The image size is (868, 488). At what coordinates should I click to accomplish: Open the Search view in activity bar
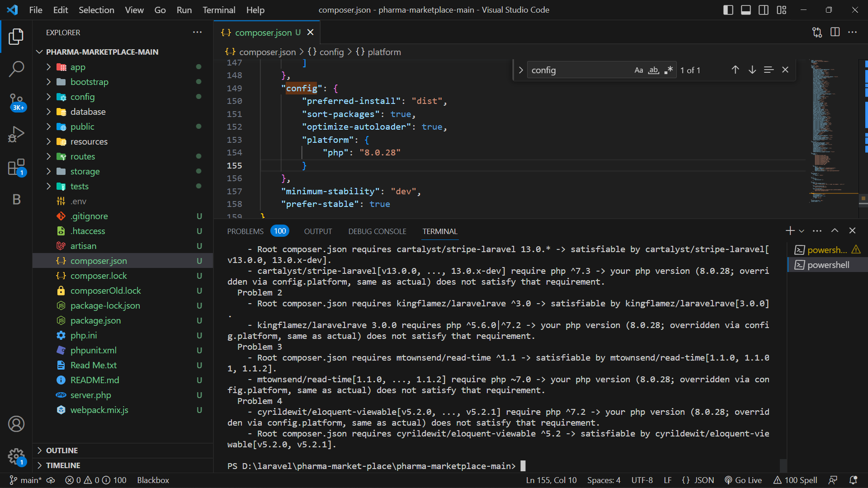pos(16,69)
